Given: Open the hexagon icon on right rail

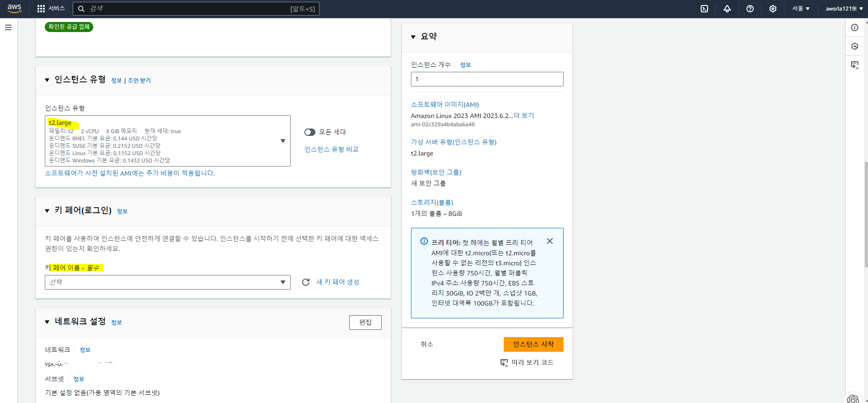Looking at the screenshot, I should [x=855, y=46].
